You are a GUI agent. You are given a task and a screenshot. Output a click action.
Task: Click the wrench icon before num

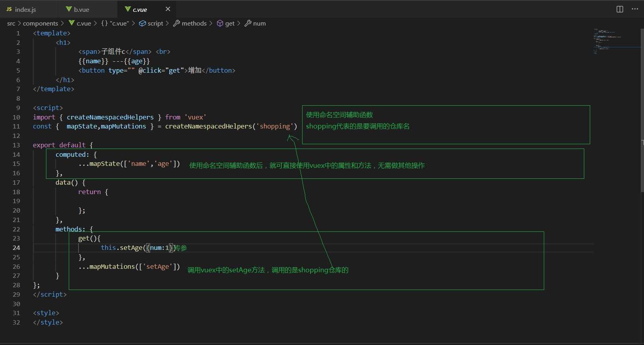pos(248,24)
